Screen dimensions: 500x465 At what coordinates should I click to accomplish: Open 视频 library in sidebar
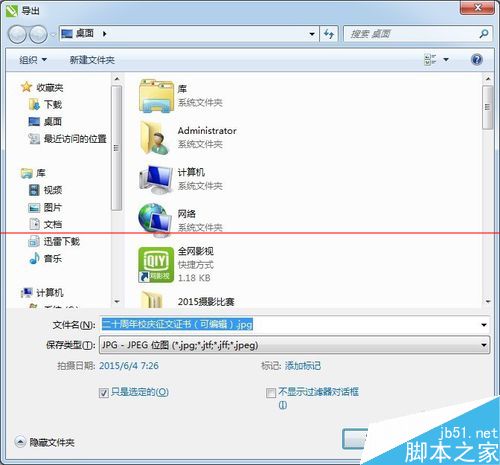coord(53,190)
